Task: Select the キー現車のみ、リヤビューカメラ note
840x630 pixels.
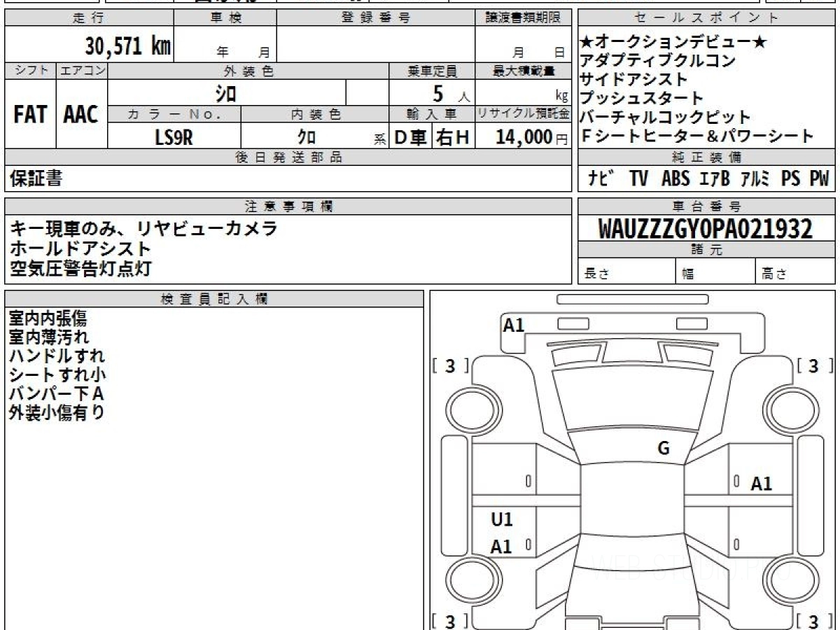Action: (143, 228)
